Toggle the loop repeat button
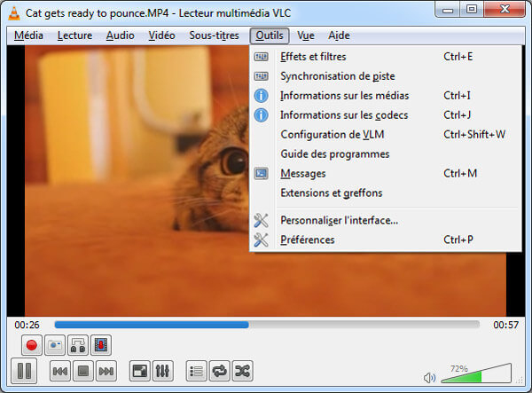 (219, 372)
